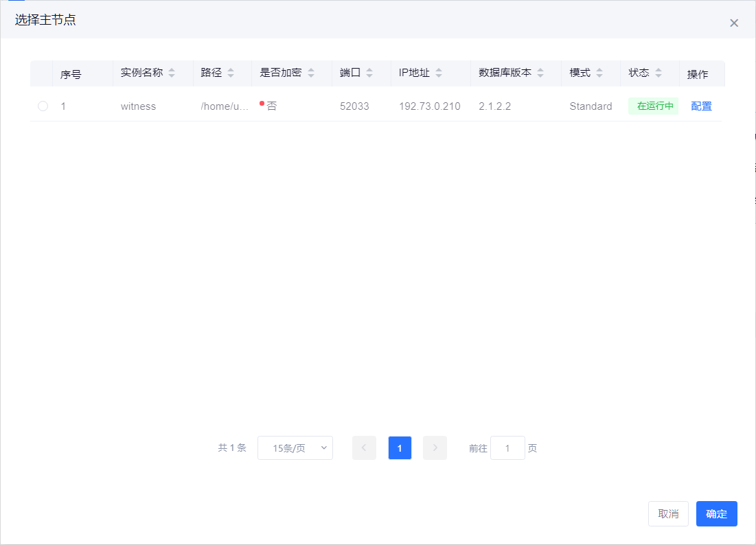Open 配置 link for witness row

(x=701, y=106)
